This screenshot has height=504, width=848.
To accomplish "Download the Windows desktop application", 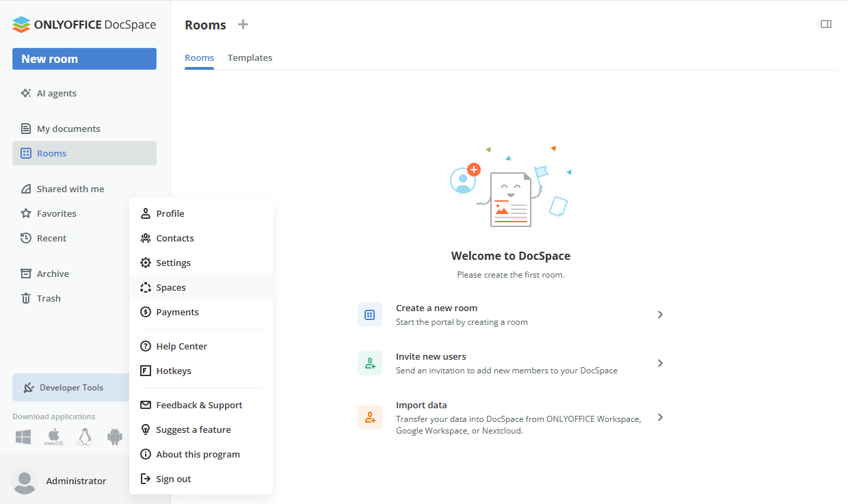I will pyautogui.click(x=23, y=436).
